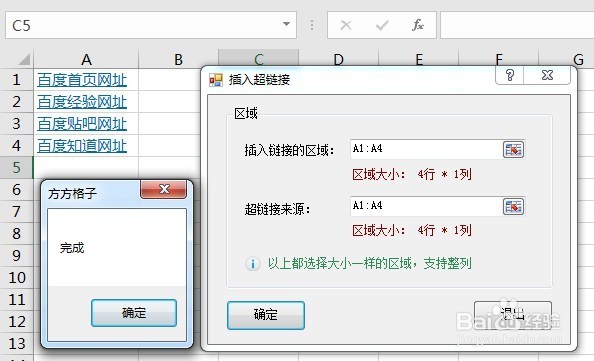Close the 方方格子 message box with red X

164,189
